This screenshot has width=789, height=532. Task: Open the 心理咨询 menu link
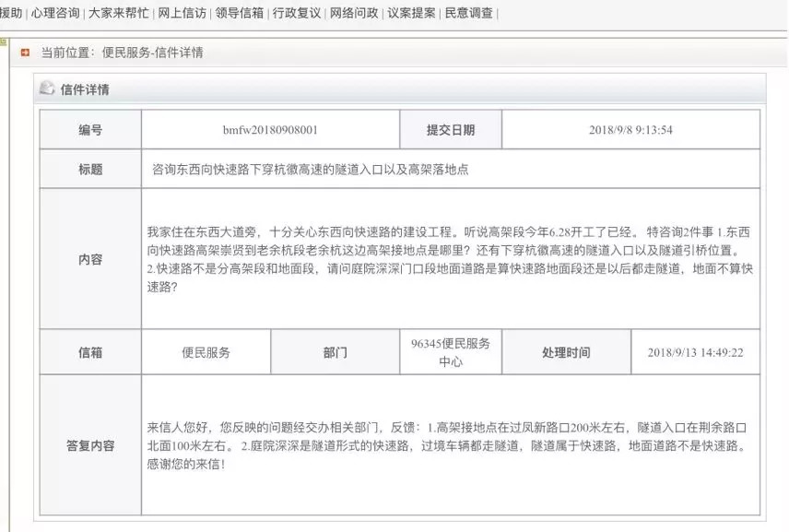tap(55, 13)
